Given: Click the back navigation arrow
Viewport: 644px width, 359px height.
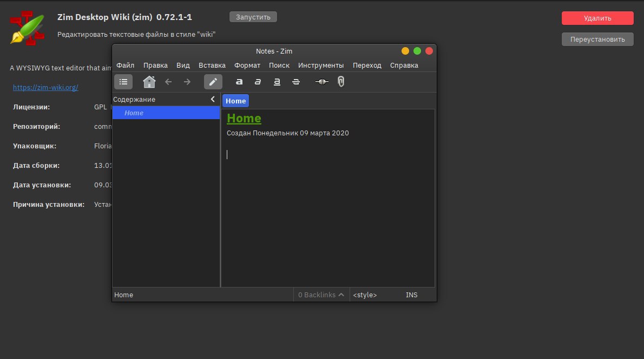Looking at the screenshot, I should [x=168, y=82].
